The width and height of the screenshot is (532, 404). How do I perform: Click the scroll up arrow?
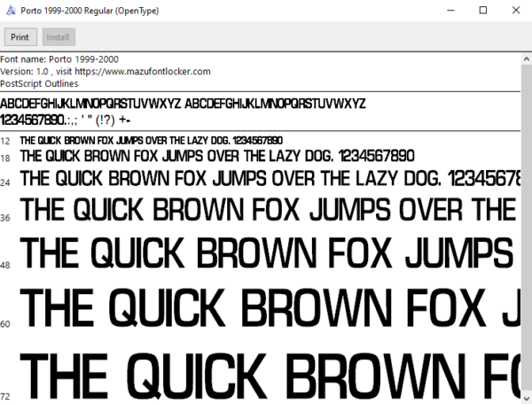[526, 59]
